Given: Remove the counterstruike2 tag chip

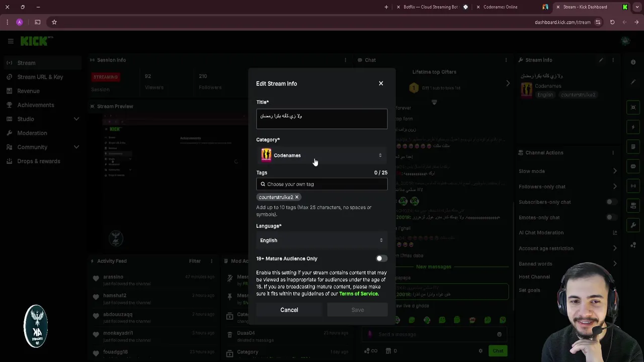Looking at the screenshot, I should (x=297, y=197).
